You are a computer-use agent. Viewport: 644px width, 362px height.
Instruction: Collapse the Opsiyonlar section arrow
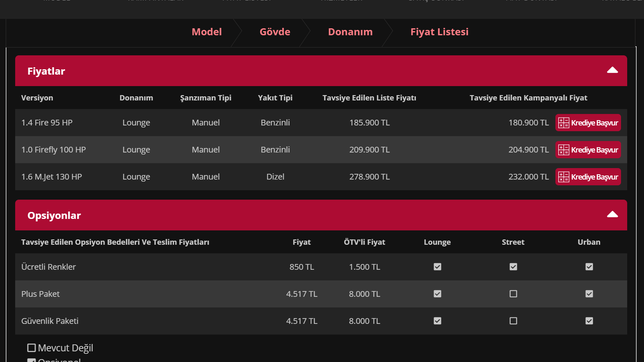612,214
